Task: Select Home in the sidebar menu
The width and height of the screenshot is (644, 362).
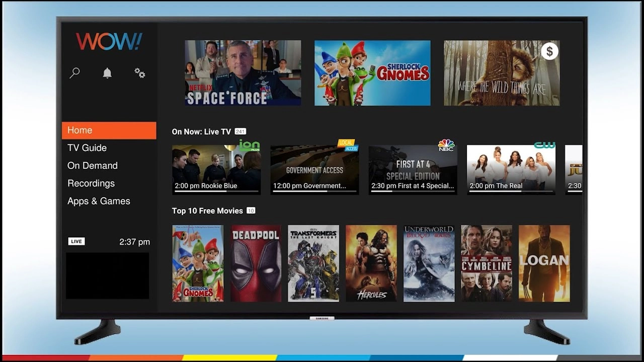Action: pos(109,130)
